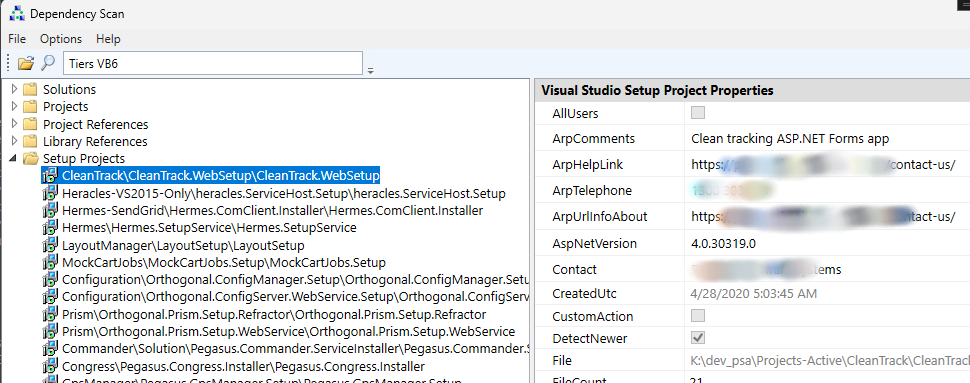The height and width of the screenshot is (383, 970).
Task: Select Hermes.SetupService tree item
Action: pos(209,228)
